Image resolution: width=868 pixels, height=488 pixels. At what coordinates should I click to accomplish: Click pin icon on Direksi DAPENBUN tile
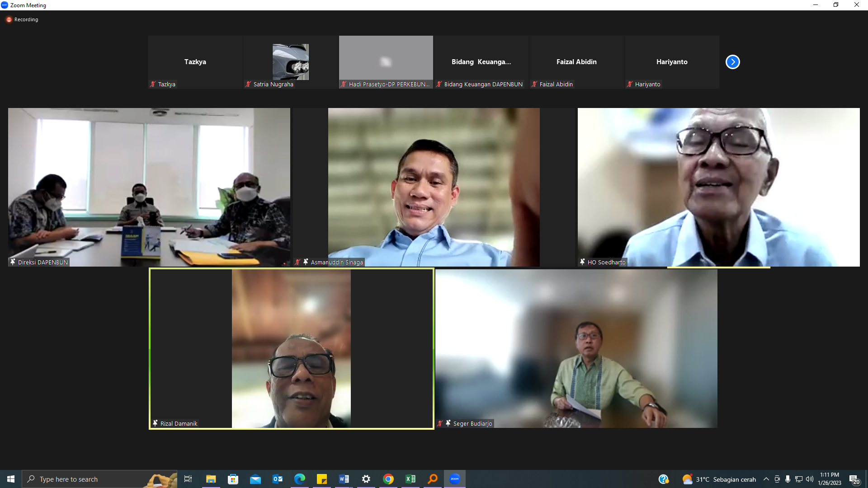13,262
